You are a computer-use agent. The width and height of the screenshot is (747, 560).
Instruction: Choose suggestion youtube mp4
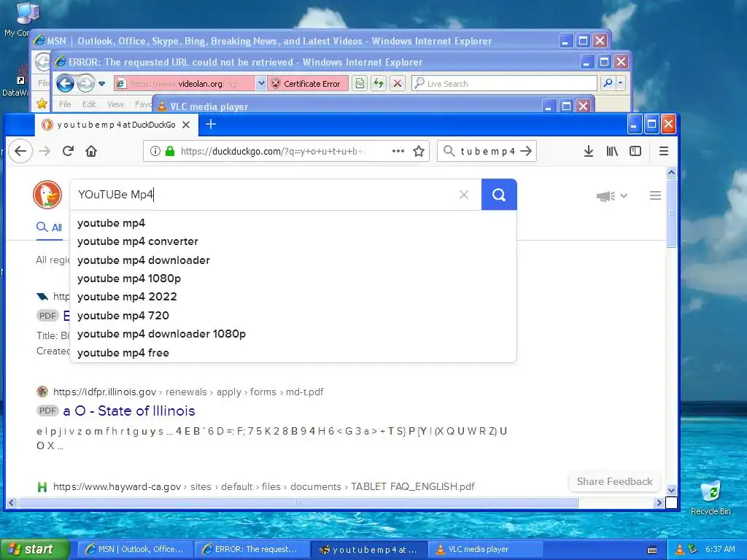point(293,223)
